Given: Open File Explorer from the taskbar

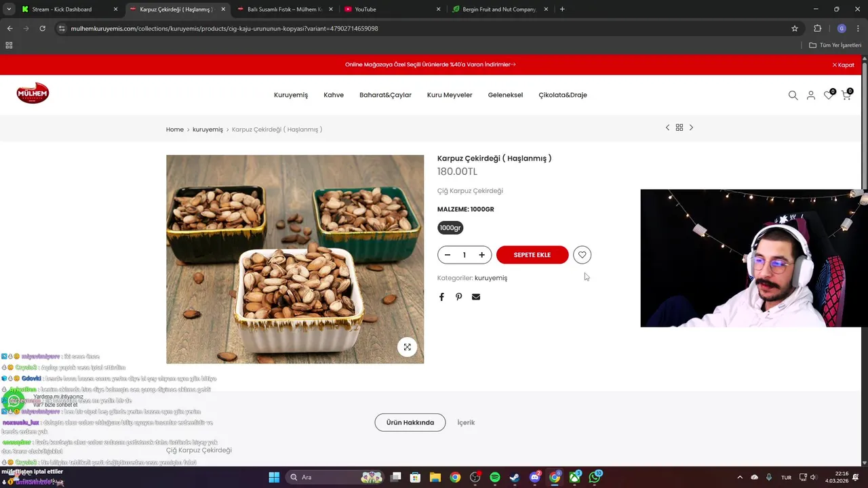Looking at the screenshot, I should pos(435,477).
